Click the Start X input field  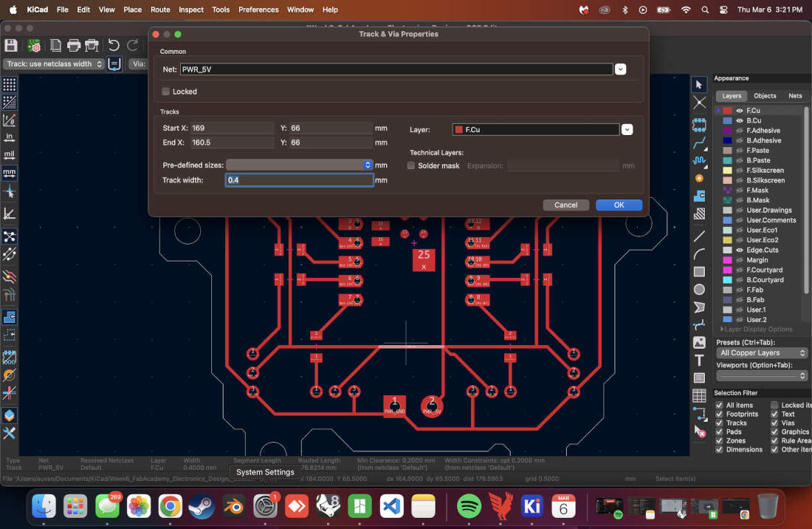[232, 128]
